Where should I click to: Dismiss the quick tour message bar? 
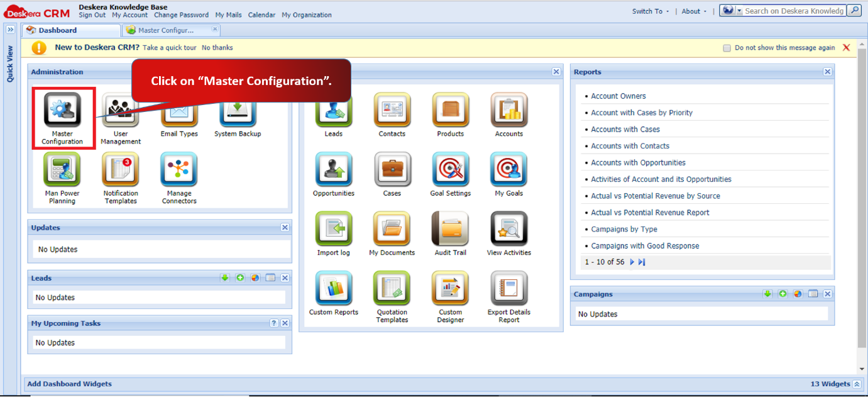coord(846,48)
